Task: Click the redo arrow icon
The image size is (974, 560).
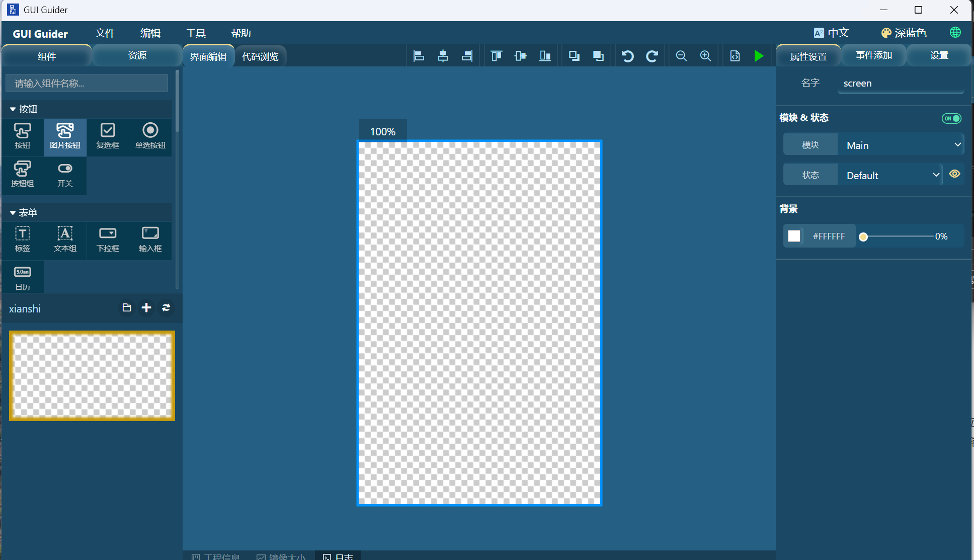Action: pyautogui.click(x=652, y=56)
